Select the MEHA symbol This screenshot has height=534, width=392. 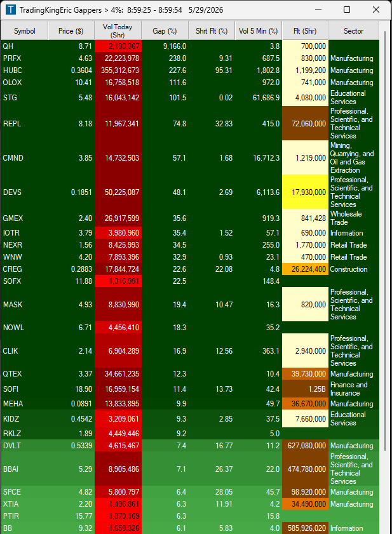coord(13,404)
